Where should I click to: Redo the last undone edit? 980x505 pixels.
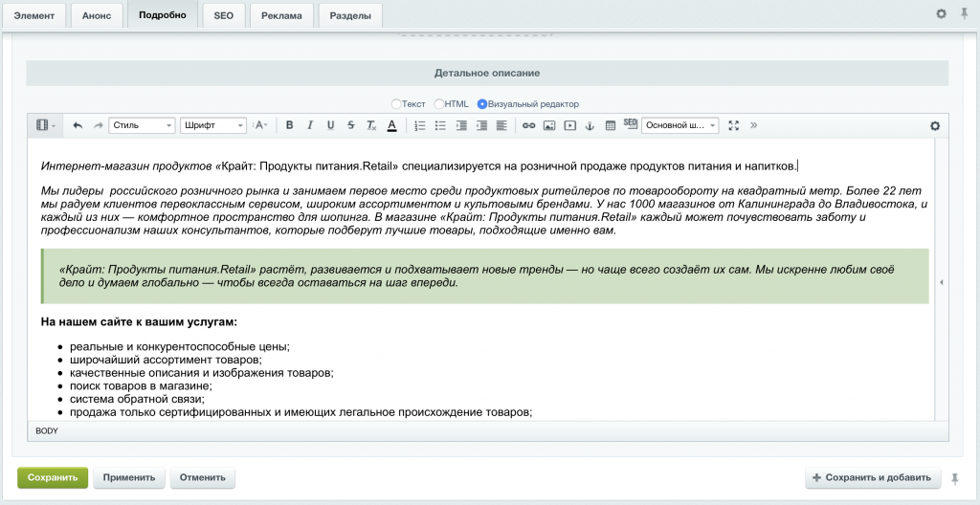pos(98,125)
